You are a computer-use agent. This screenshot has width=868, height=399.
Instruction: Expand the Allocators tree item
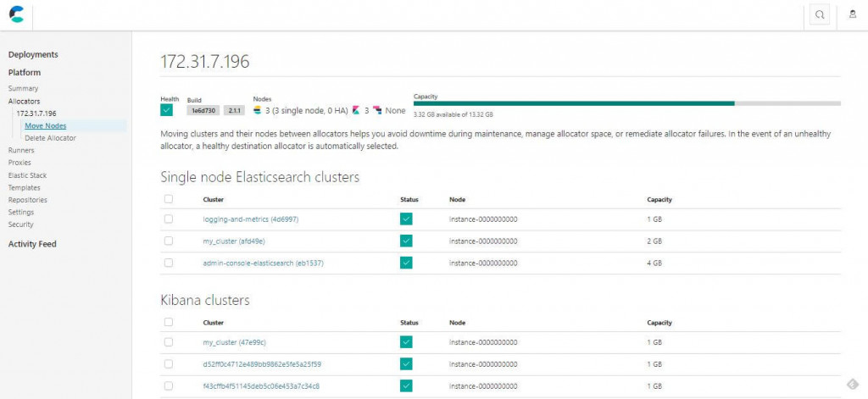point(24,102)
